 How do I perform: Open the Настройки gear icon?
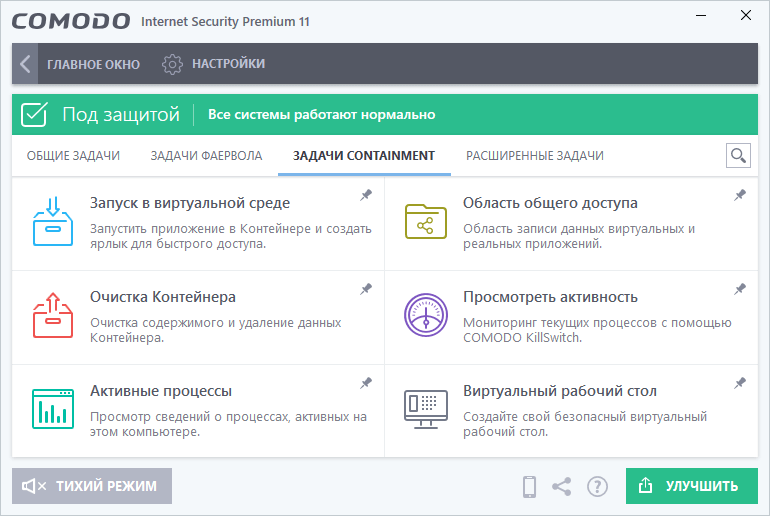[172, 64]
